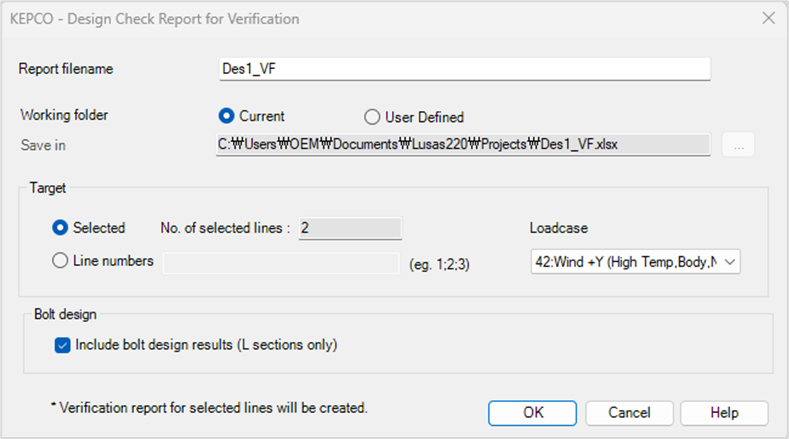
Task: Close the dialog with the X icon
Action: point(768,18)
